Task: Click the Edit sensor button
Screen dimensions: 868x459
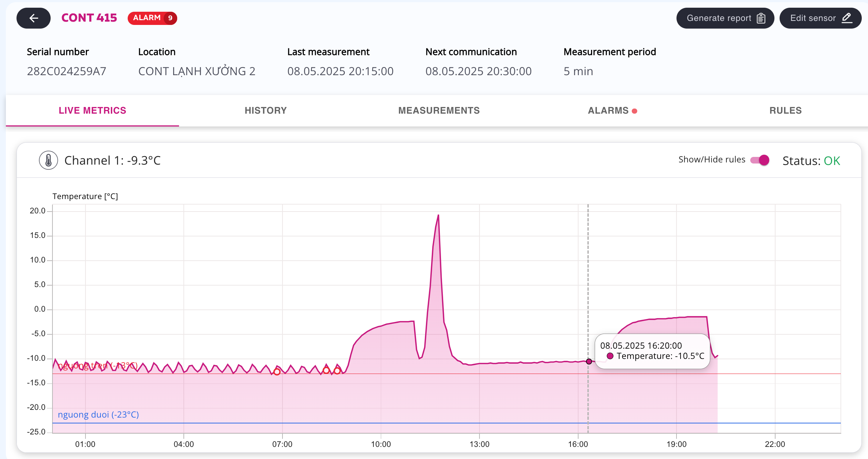Action: (x=820, y=18)
